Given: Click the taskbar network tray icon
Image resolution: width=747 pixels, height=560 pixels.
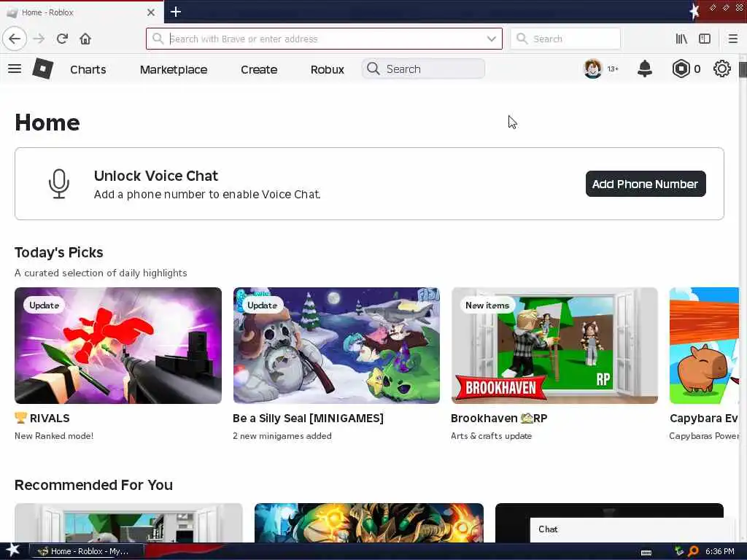Looking at the screenshot, I should 679,551.
